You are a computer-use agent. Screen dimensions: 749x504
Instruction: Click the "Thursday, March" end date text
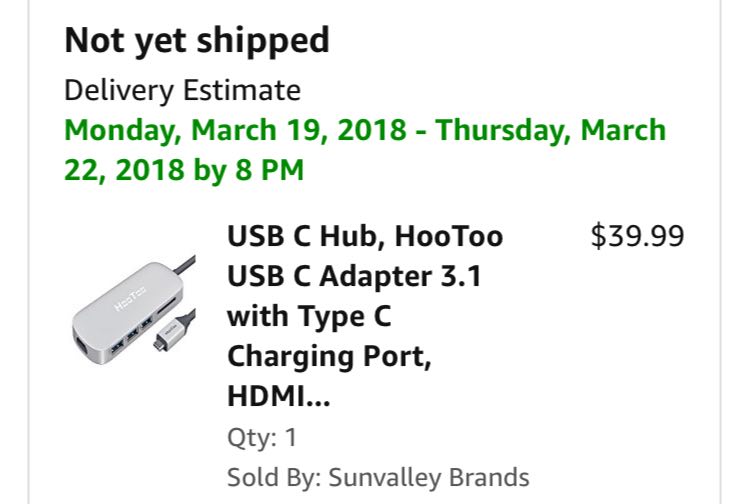[551, 131]
